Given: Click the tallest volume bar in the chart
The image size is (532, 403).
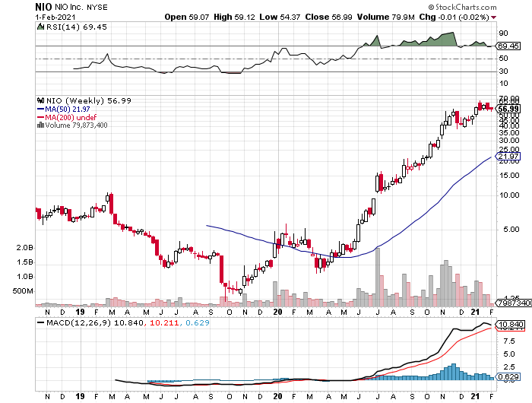Looking at the screenshot, I should pyautogui.click(x=378, y=277).
